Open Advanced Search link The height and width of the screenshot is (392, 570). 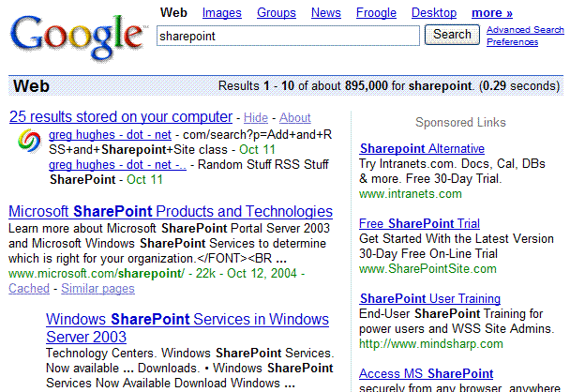pos(525,30)
